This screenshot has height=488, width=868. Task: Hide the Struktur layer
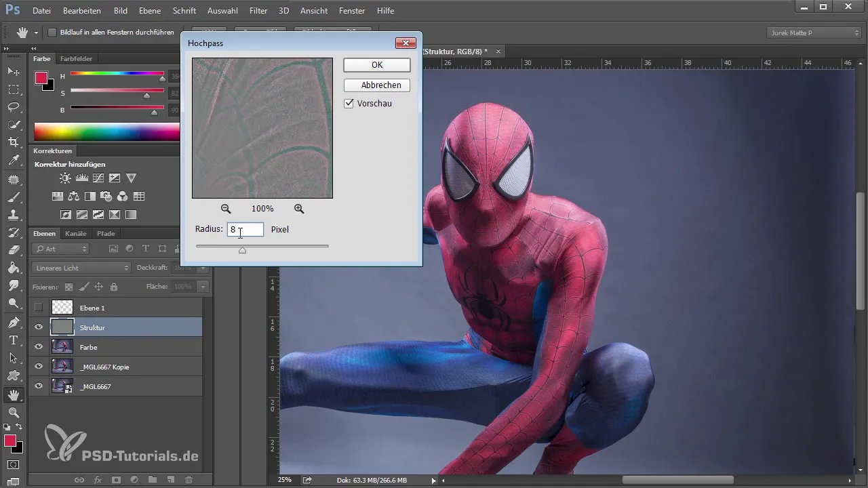tap(39, 327)
